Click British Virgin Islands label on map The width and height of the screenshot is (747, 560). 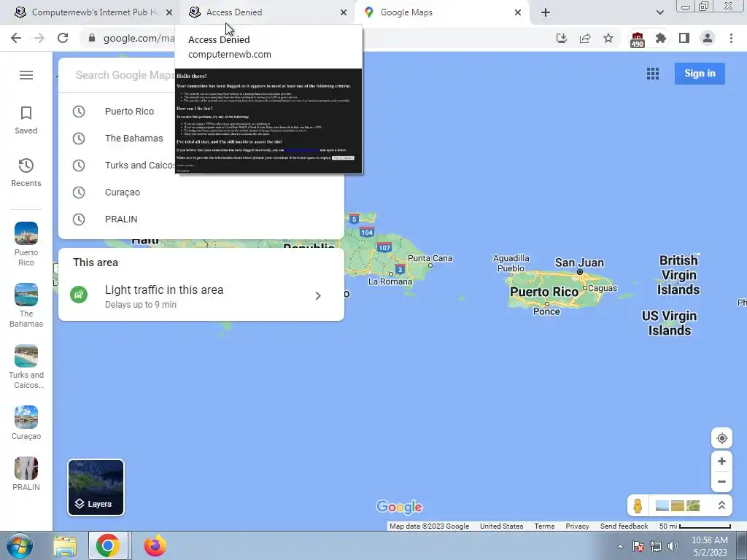[678, 275]
